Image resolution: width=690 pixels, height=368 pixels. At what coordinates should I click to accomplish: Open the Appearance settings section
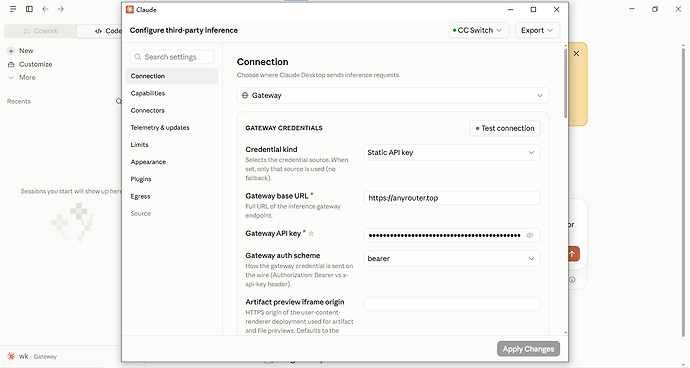172,162
